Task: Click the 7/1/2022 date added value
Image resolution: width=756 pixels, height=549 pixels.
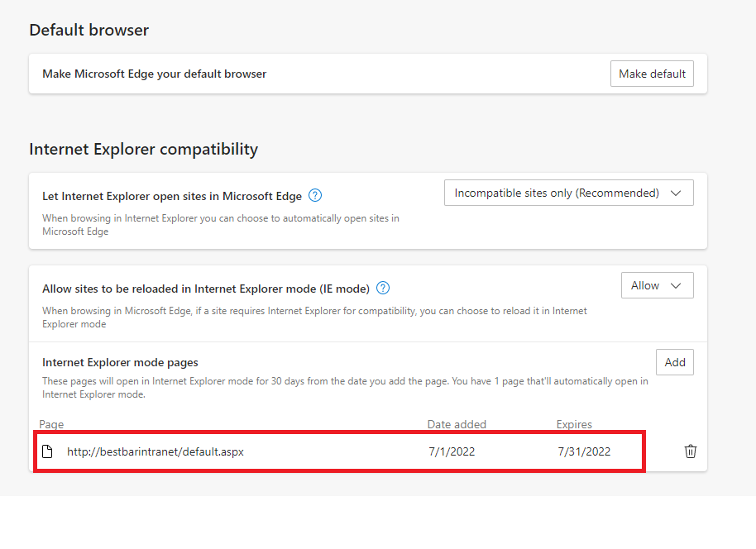Action: point(452,451)
